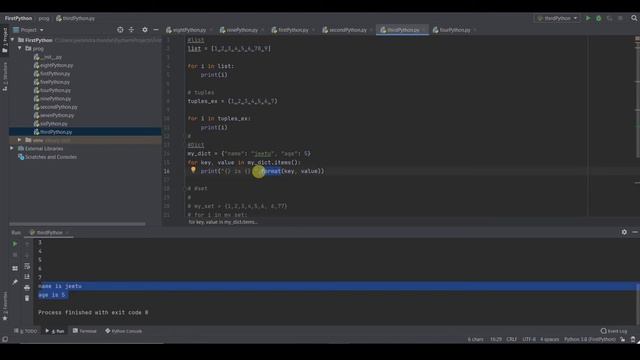Image resolution: width=640 pixels, height=360 pixels.
Task: Open the Python Console tool window
Action: (123, 331)
